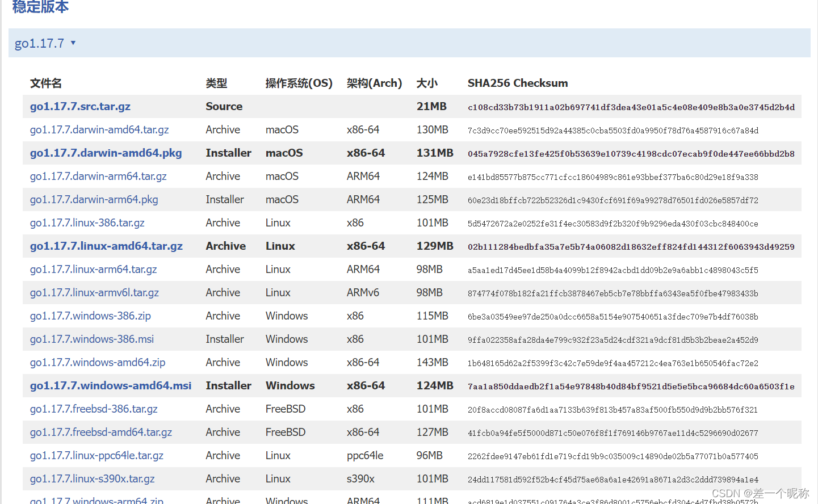Download go1.17.7.darwin-arm64.tar.gz
Viewport: 818px width, 504px height.
[98, 177]
